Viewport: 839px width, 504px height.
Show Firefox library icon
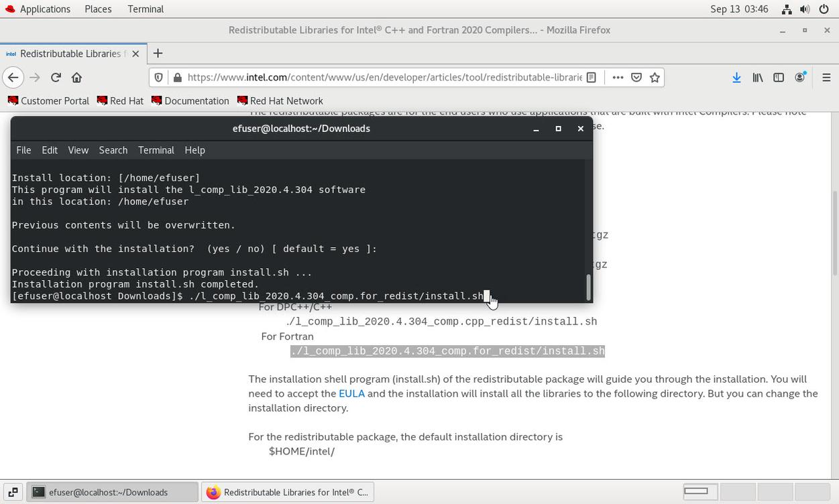pyautogui.click(x=758, y=78)
